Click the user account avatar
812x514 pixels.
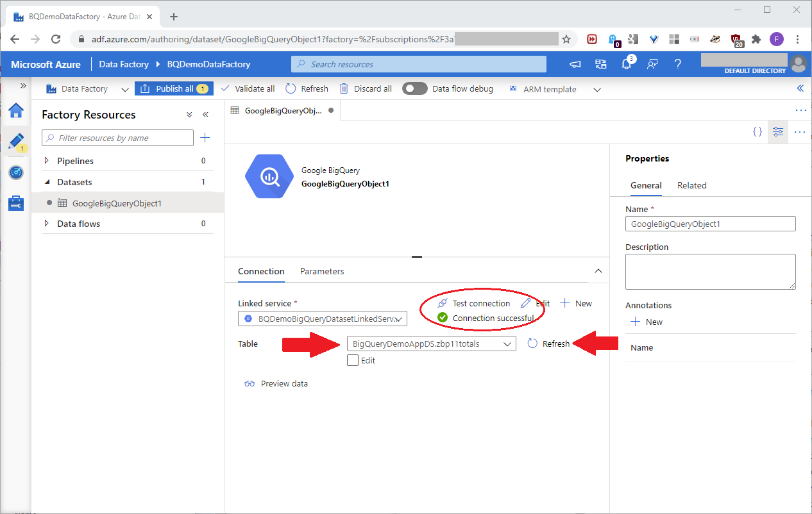(x=798, y=63)
